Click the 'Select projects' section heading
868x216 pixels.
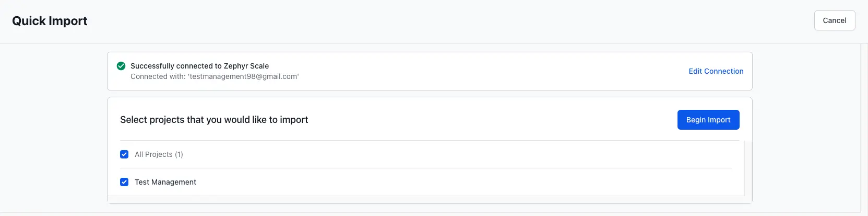214,120
